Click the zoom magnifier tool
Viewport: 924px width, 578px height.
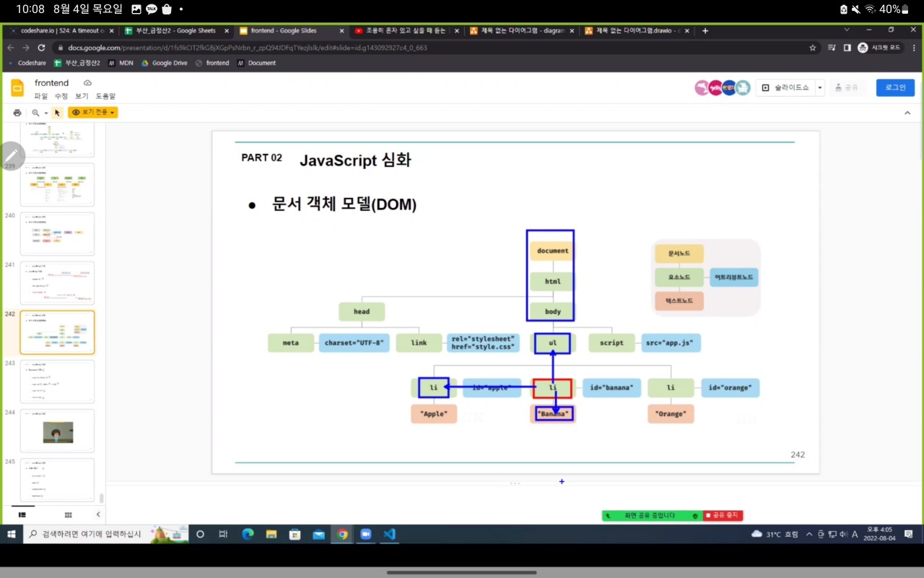tap(35, 113)
